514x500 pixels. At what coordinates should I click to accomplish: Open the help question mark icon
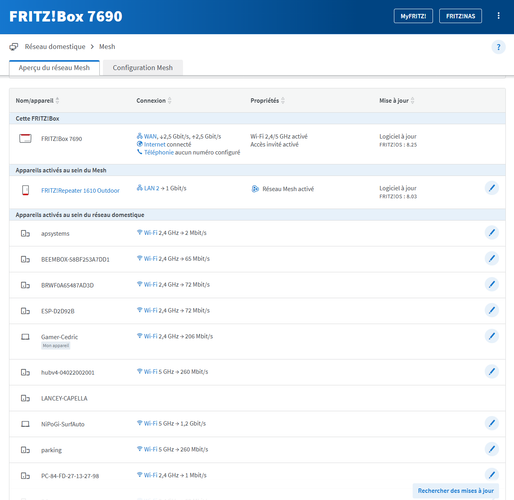(x=498, y=47)
